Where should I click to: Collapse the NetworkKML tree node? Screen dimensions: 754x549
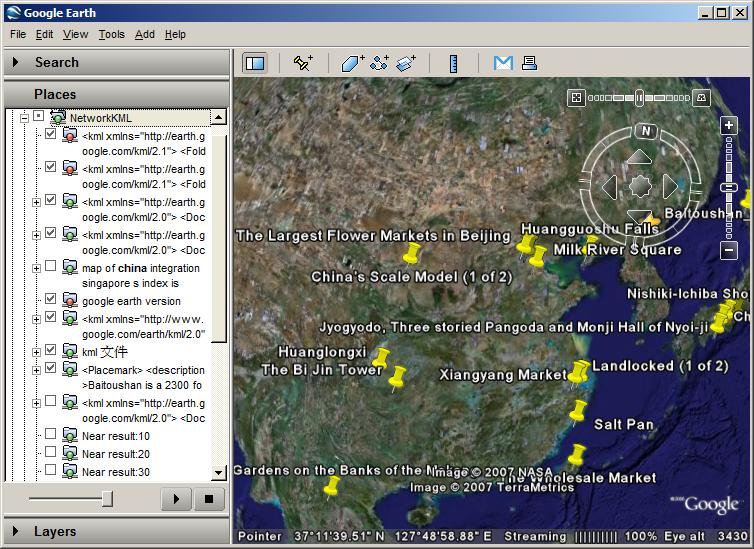(x=25, y=118)
